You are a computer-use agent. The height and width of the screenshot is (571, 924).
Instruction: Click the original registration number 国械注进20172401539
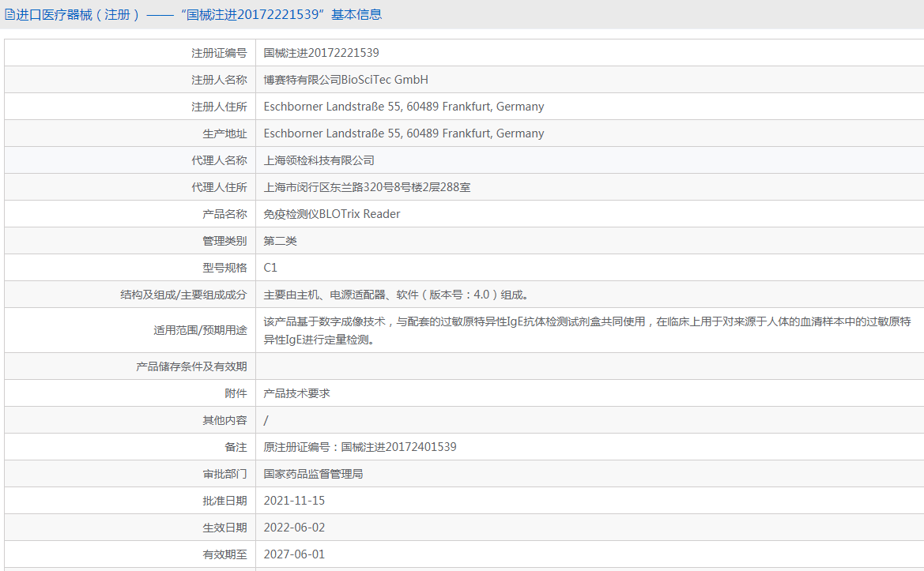[398, 447]
